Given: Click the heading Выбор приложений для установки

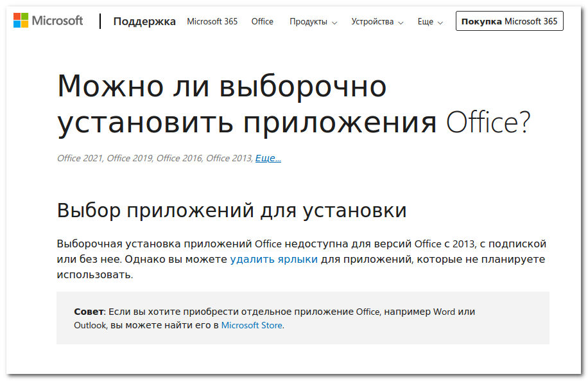Looking at the screenshot, I should (232, 210).
